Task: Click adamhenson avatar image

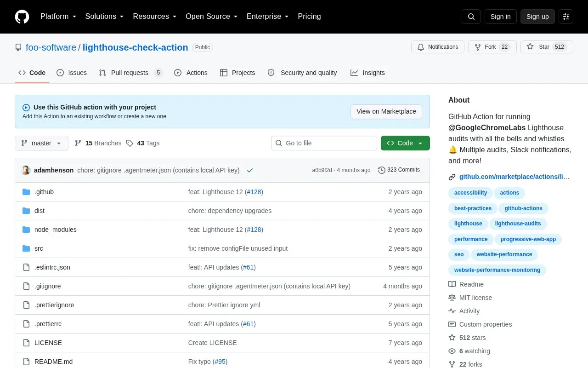Action: [26, 170]
